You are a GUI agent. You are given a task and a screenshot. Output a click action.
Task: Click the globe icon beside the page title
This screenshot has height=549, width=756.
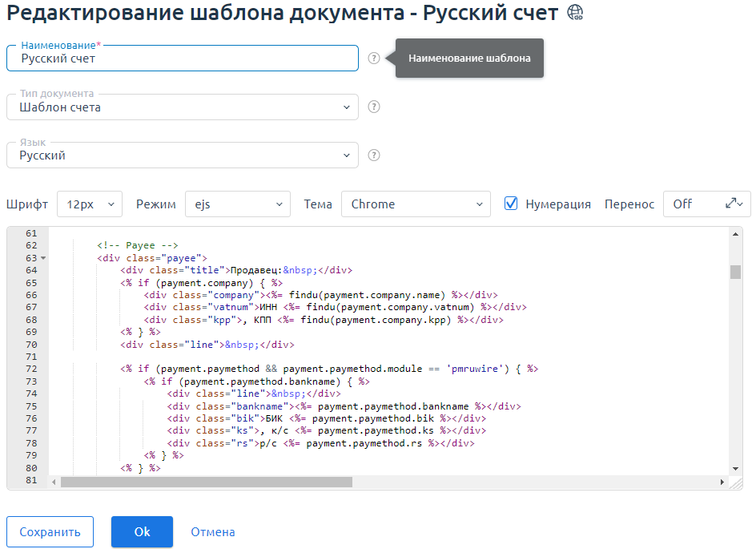point(575,12)
